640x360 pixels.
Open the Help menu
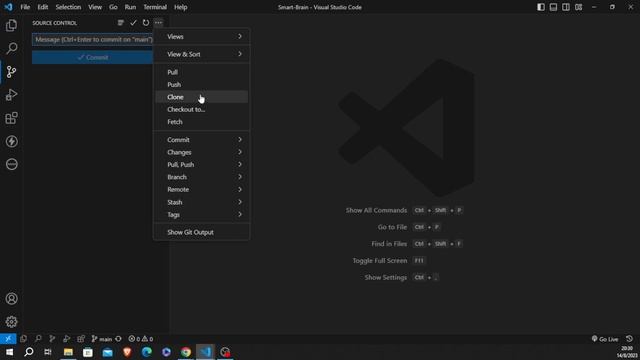coord(180,7)
